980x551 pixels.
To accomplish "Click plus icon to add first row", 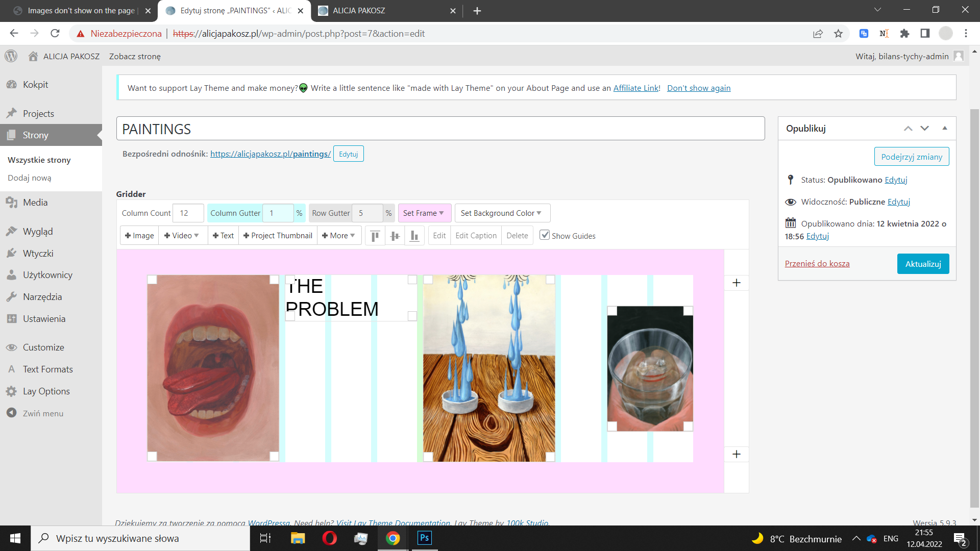I will [736, 283].
